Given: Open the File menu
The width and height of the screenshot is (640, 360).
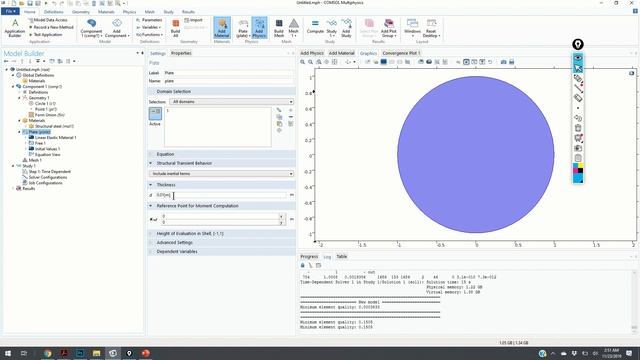Looking at the screenshot, I should tap(10, 11).
